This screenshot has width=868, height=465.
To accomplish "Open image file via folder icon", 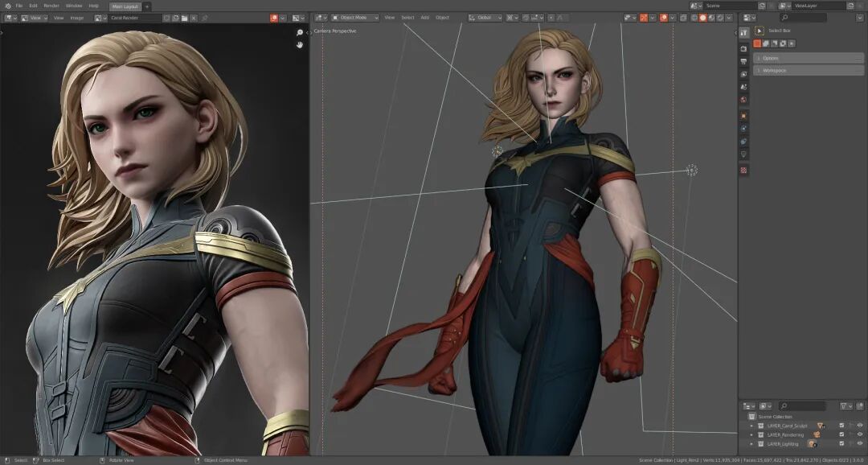I will [x=184, y=18].
